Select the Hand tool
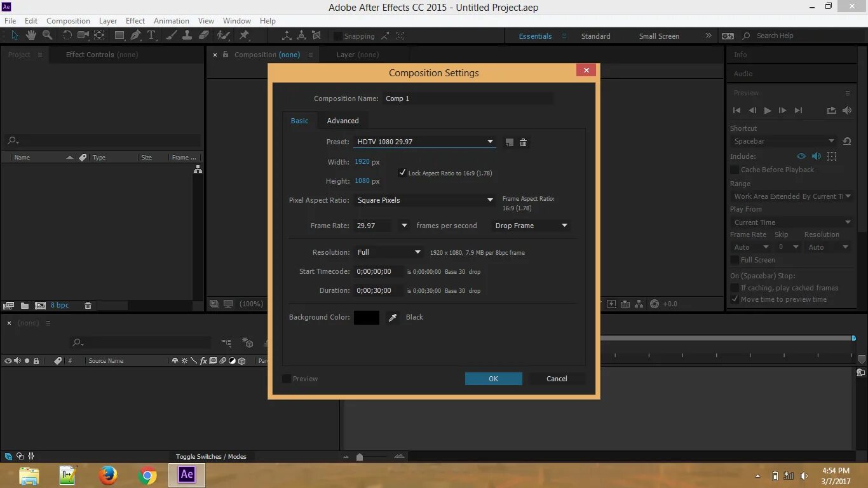 tap(31, 36)
